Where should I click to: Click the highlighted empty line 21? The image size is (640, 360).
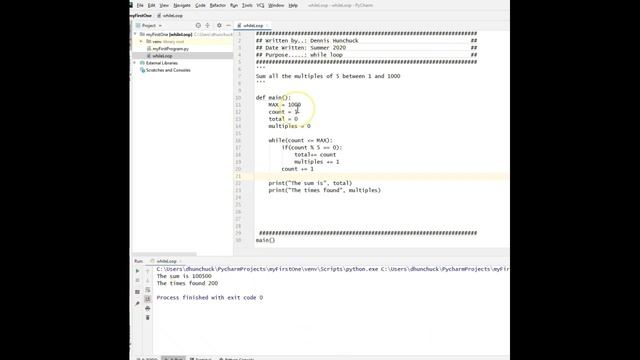click(x=382, y=176)
